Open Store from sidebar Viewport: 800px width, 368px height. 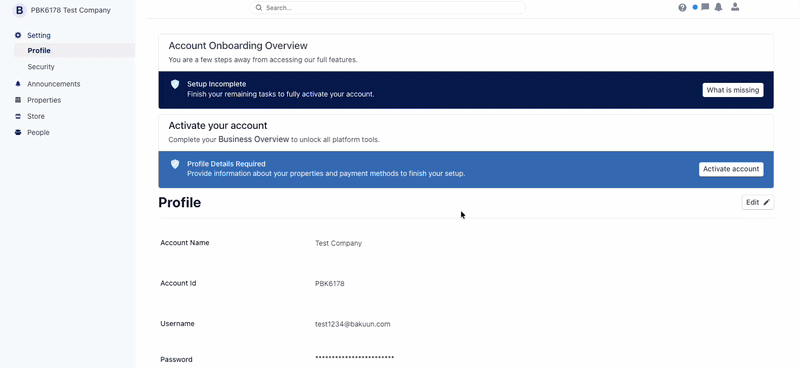pos(36,116)
